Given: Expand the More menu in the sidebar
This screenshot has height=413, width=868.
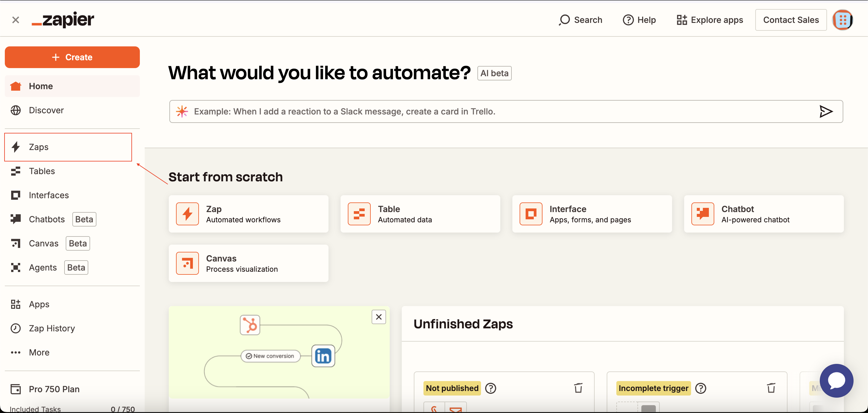Looking at the screenshot, I should point(72,352).
